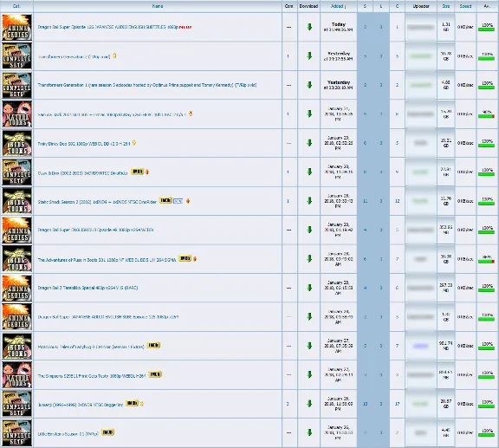This screenshot has width=499, height=448.
Task: Click Kids Toons image on Static Shock row
Action: click(x=16, y=201)
